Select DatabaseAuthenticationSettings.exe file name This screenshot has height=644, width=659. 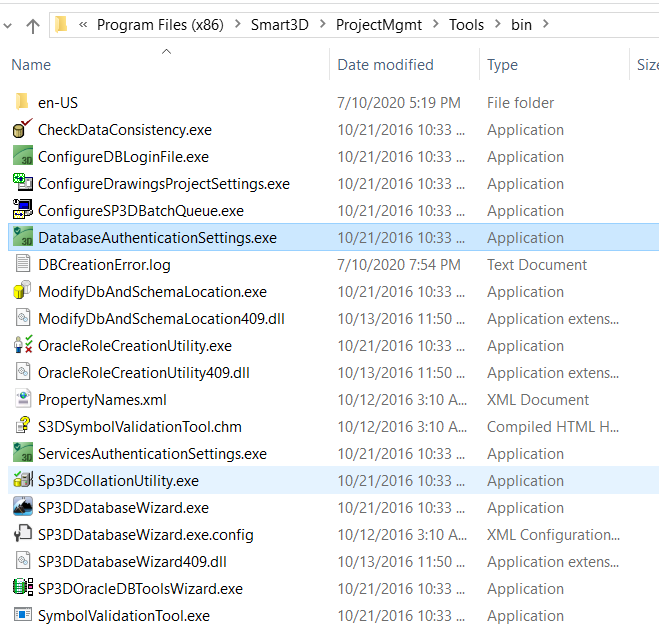pos(158,238)
